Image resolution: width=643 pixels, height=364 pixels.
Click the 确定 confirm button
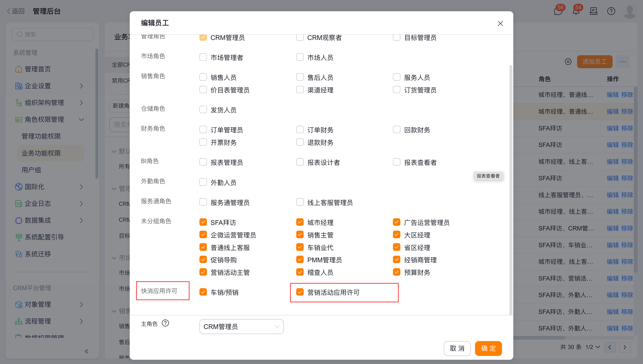click(488, 348)
